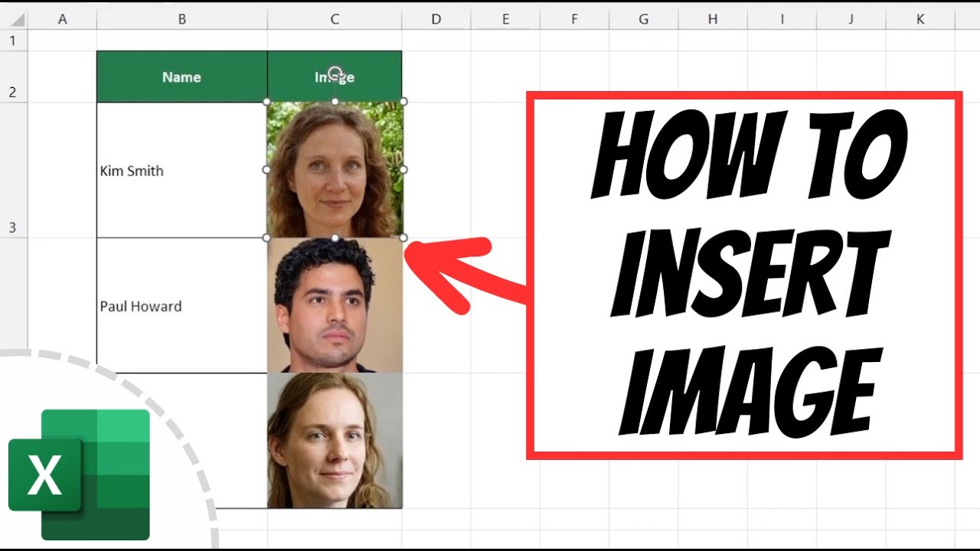Select column F header
Image resolution: width=980 pixels, height=551 pixels.
[x=574, y=19]
